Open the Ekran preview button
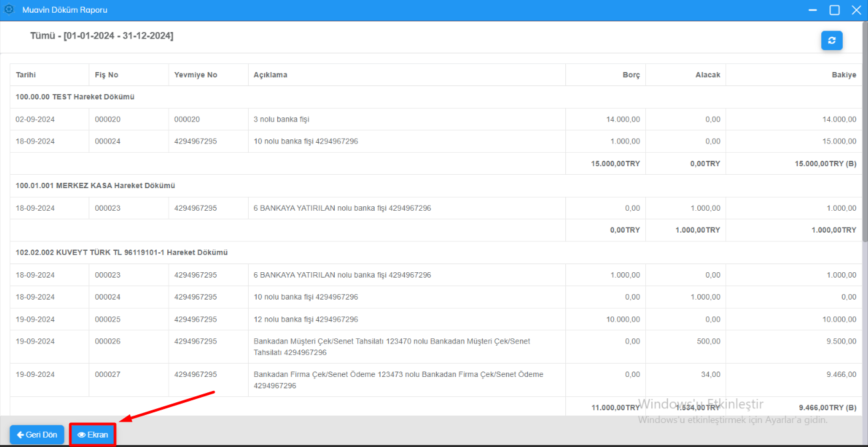 [93, 435]
